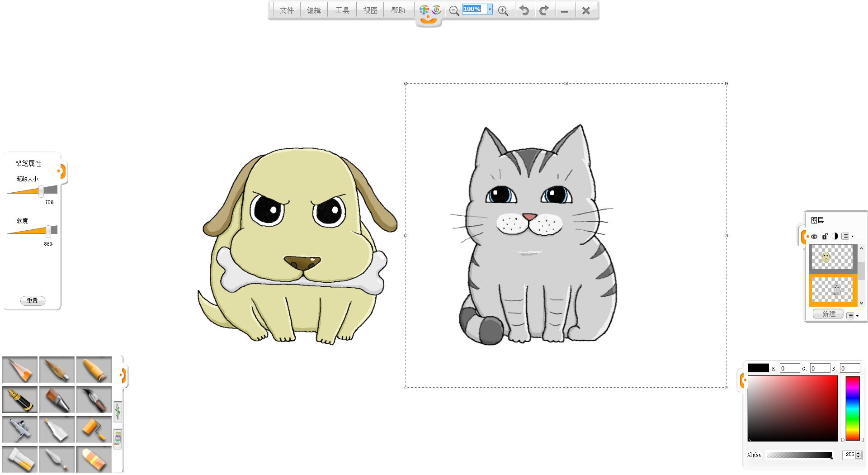This screenshot has width=868, height=475.
Task: Open the 文件 menu
Action: pos(287,10)
